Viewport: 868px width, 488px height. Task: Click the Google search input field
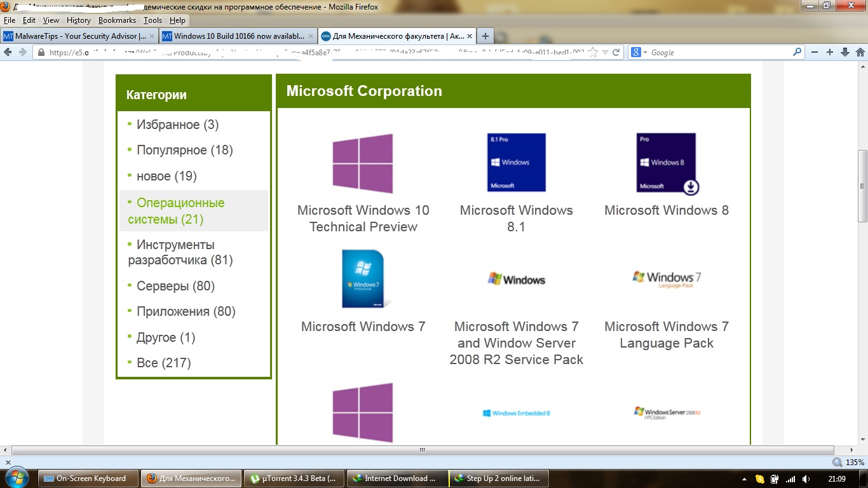[720, 52]
